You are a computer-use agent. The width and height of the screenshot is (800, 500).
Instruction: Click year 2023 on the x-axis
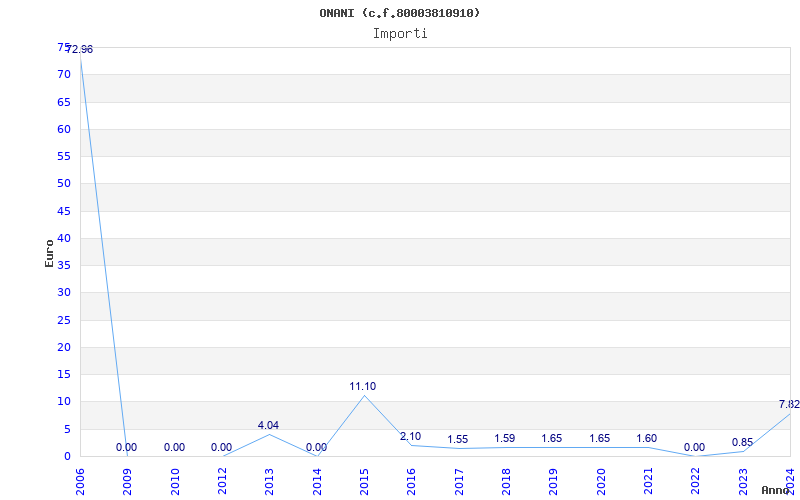point(742,482)
